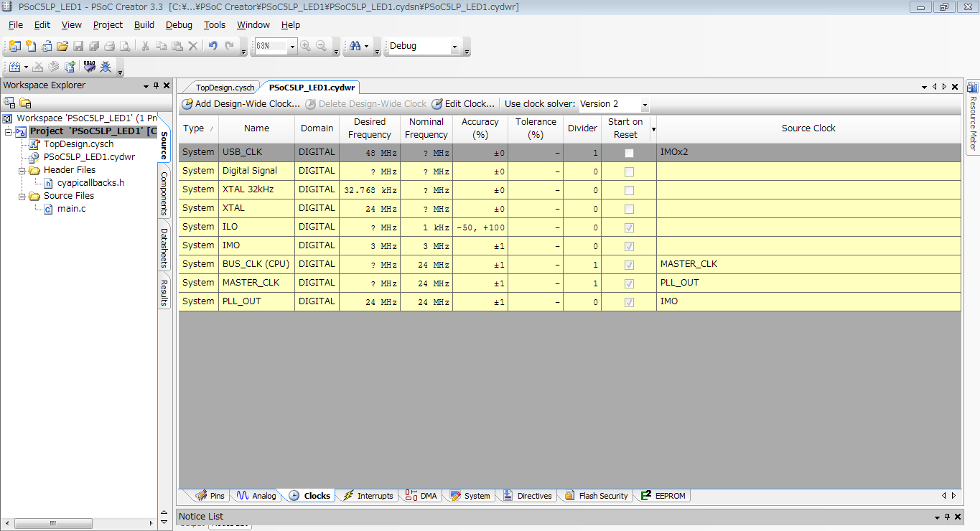980x531 pixels.
Task: Click the Print toolbar icon
Action: (x=110, y=46)
